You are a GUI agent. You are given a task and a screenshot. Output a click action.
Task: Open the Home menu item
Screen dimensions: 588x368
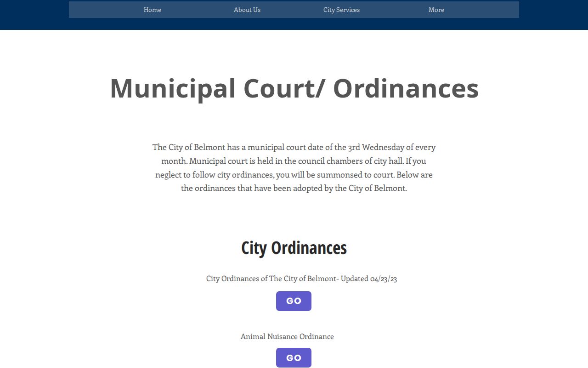tap(153, 10)
